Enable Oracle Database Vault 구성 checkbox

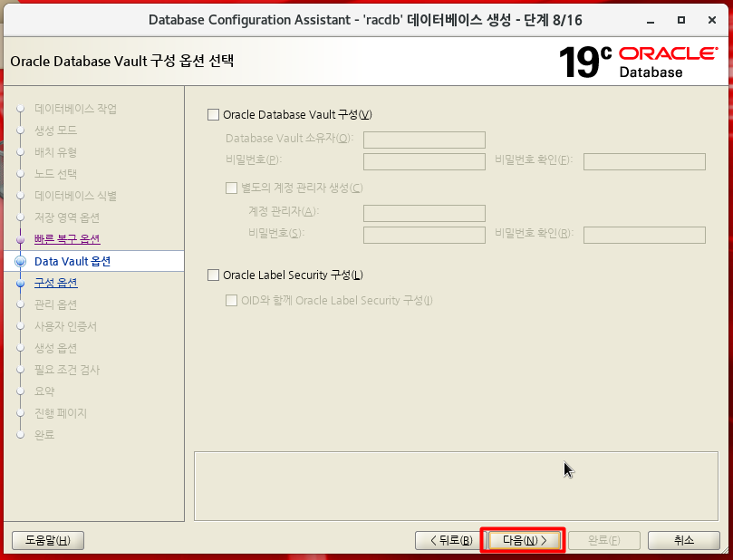point(213,114)
